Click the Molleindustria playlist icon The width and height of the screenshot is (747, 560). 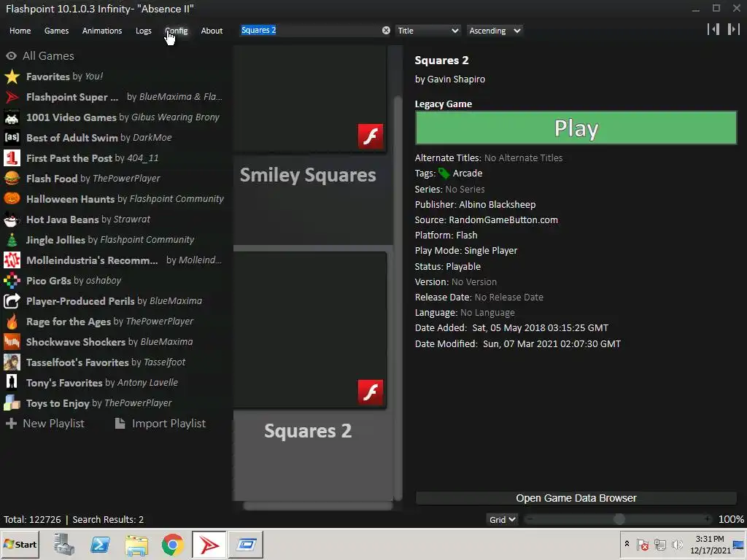coord(12,260)
